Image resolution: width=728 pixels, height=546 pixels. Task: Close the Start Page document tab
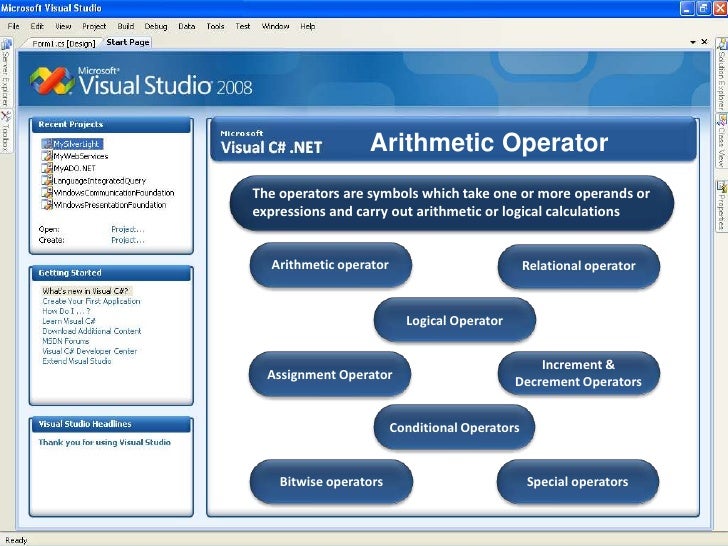coord(704,42)
